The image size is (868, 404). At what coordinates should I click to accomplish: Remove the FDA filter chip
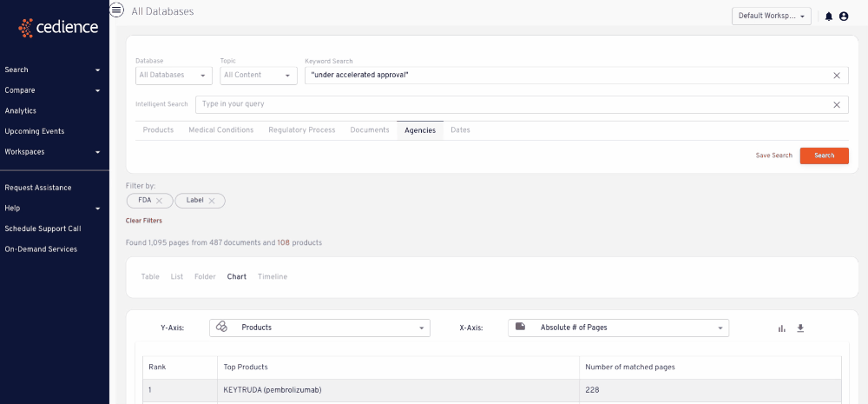coord(159,201)
